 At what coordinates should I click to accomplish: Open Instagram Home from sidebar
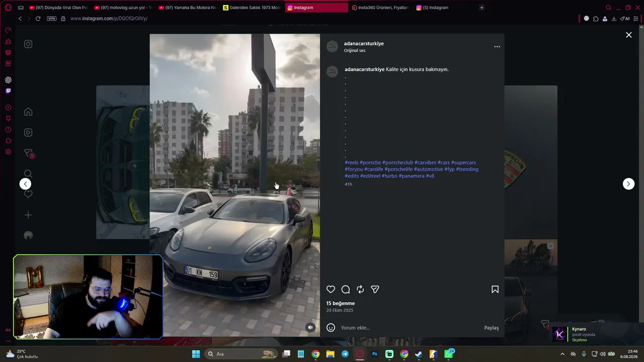tap(28, 112)
